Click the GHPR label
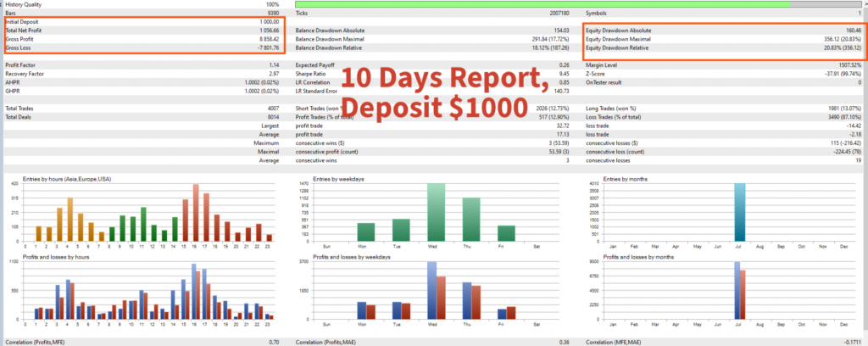 [x=11, y=92]
